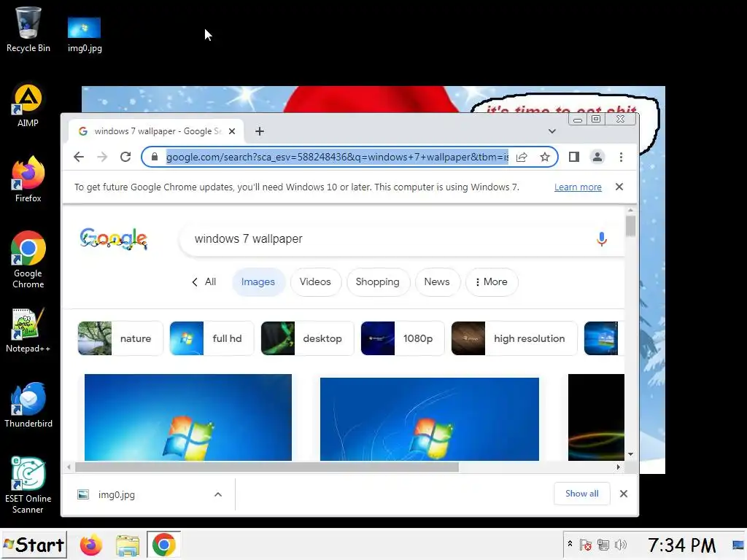Viewport: 747px width, 560px height.
Task: Click the horizontal scroll right arrow
Action: pos(619,467)
